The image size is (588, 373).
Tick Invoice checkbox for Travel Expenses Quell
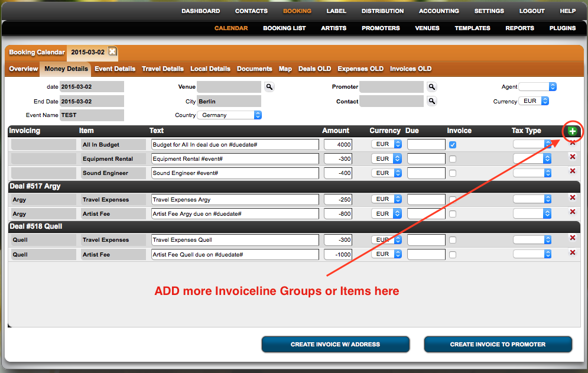tap(453, 240)
